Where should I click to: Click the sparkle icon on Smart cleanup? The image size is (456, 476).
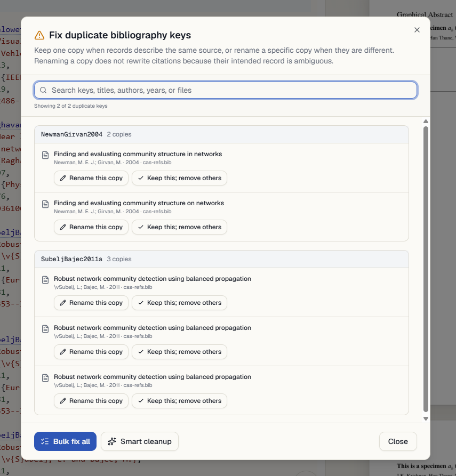112,441
